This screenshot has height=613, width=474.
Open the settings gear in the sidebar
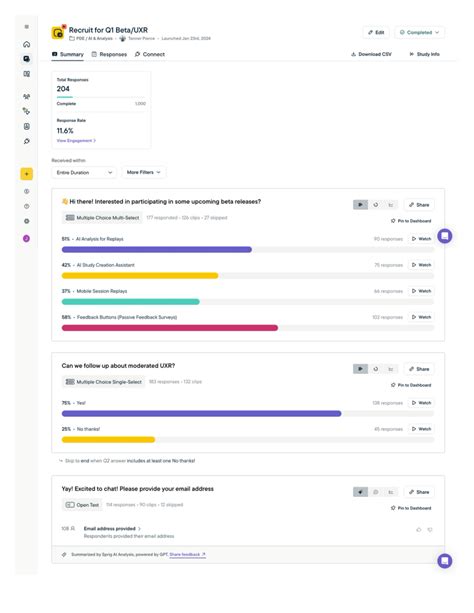click(27, 221)
